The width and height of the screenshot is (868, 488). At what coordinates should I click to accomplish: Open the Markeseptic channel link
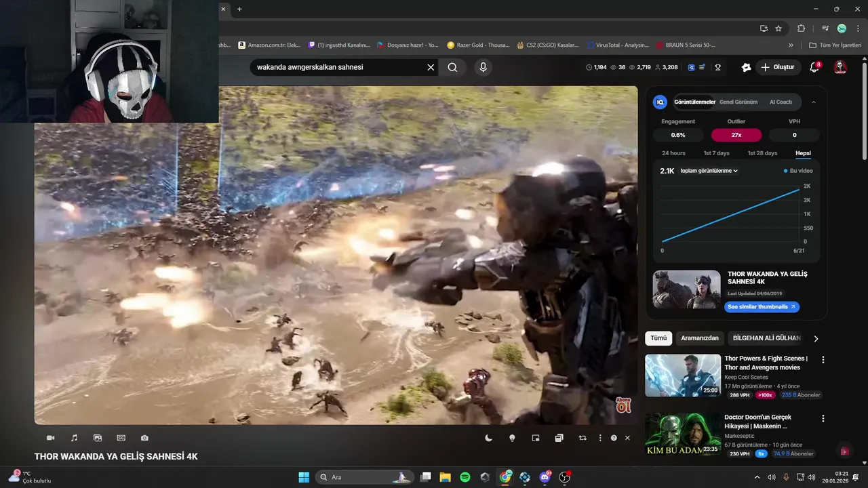pos(739,436)
